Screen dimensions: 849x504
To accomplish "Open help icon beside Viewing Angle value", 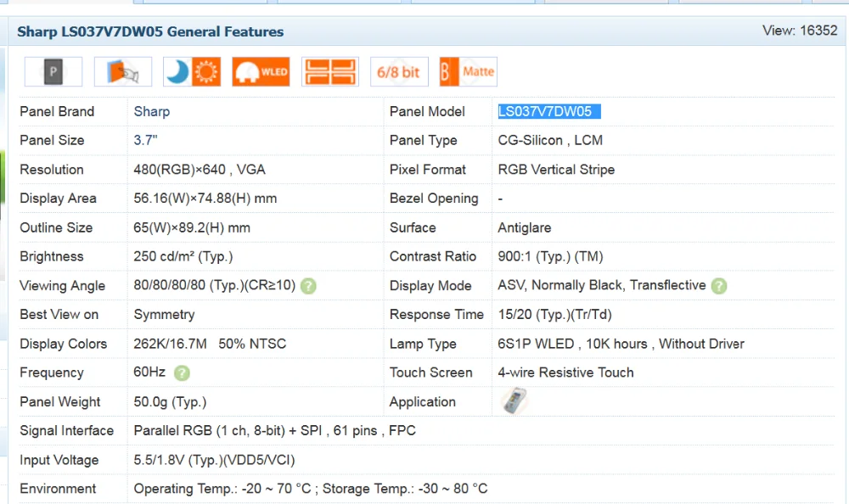I will click(x=308, y=286).
